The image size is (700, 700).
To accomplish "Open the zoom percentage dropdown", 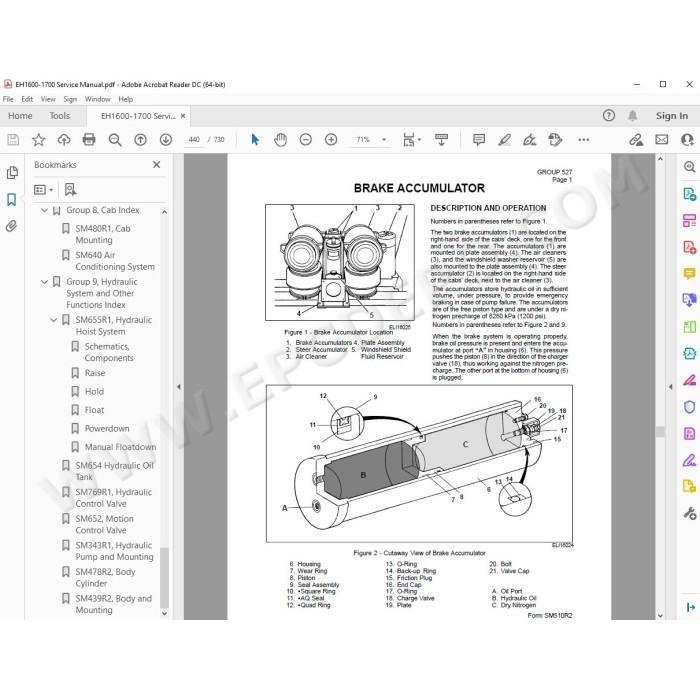I will [x=384, y=140].
